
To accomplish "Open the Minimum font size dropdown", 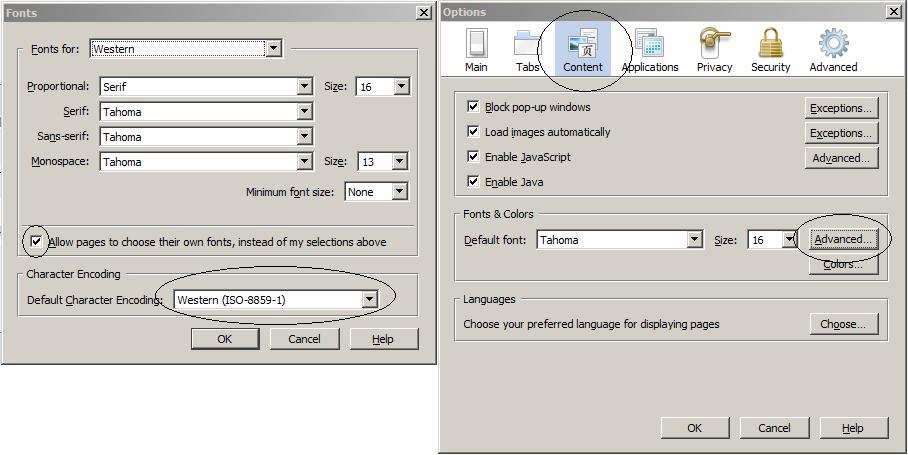I will pyautogui.click(x=376, y=192).
